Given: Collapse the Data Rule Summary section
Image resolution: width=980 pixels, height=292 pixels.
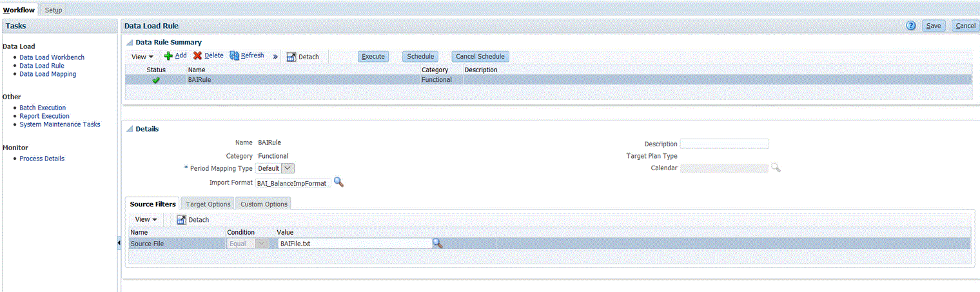Looking at the screenshot, I should pyautogui.click(x=129, y=43).
